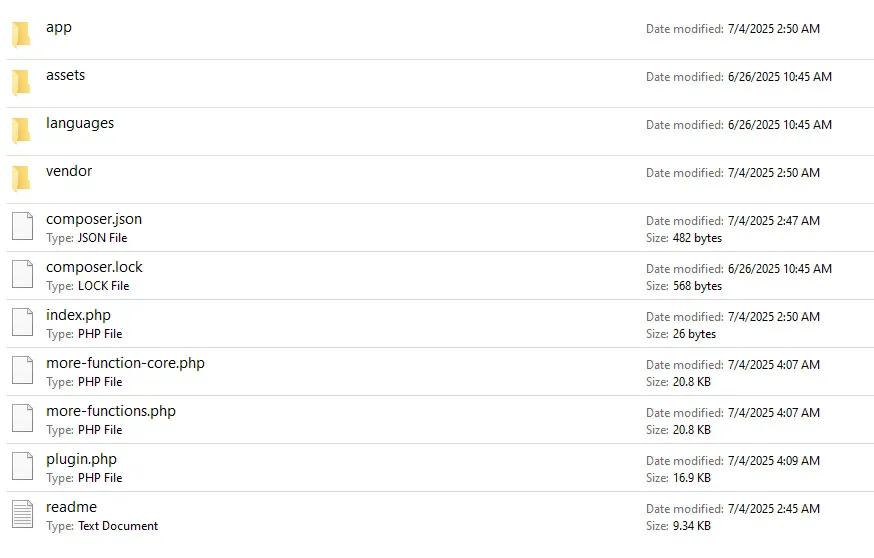Select the vendor folder name label

(x=69, y=171)
